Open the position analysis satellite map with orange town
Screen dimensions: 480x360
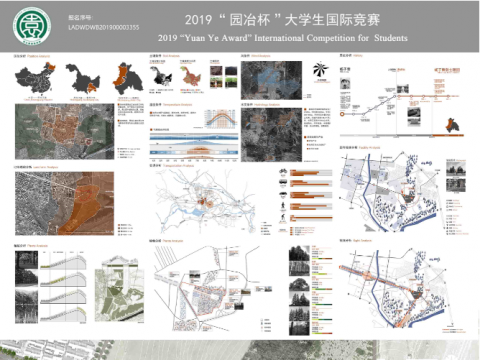tap(65, 131)
